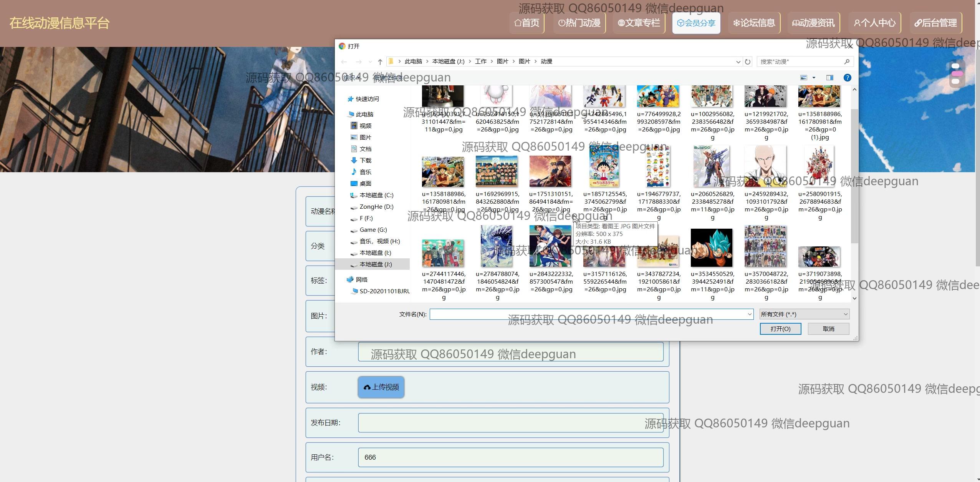This screenshot has width=980, height=482.
Task: Go to the 首页 nav tab
Action: coord(527,23)
